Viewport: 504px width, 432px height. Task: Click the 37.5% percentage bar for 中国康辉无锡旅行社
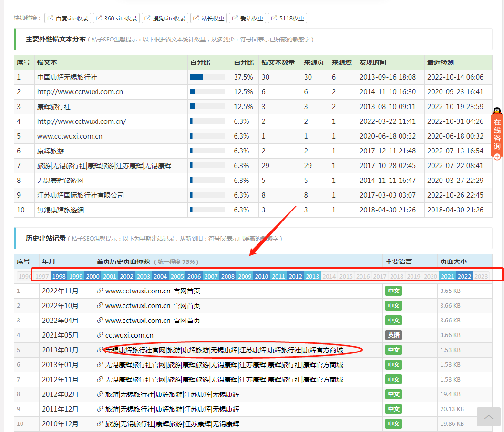click(207, 77)
